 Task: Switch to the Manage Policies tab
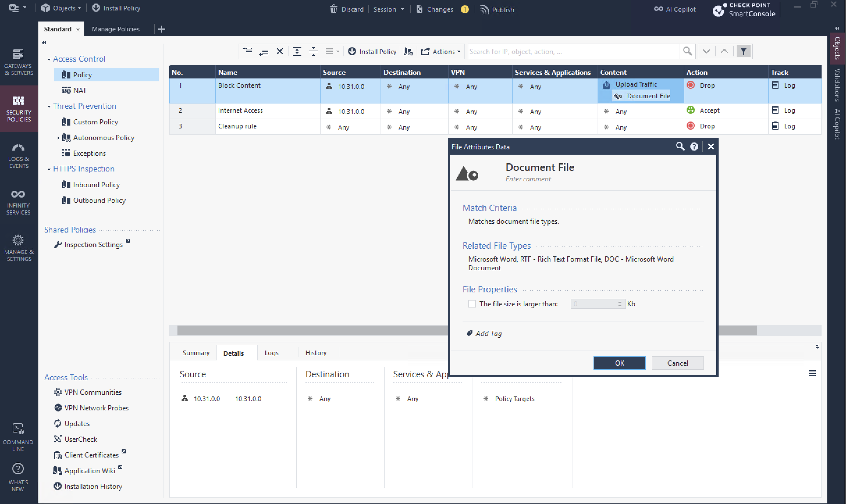point(115,29)
